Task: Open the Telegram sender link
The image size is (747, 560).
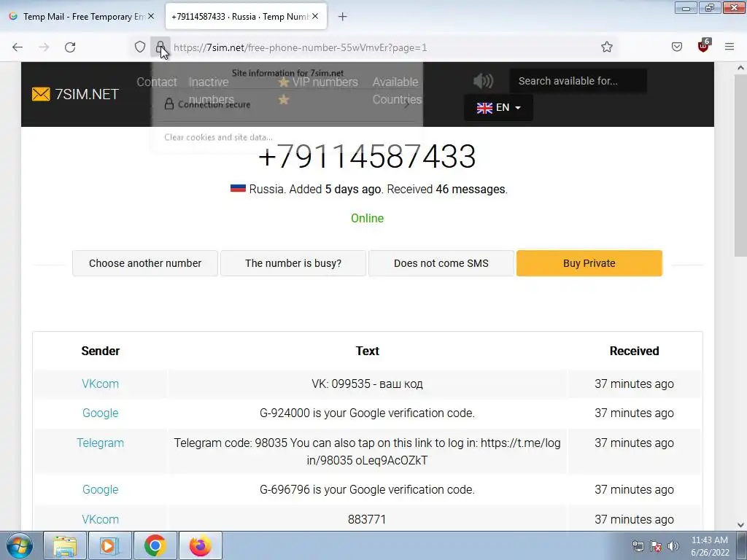Action: pos(100,443)
